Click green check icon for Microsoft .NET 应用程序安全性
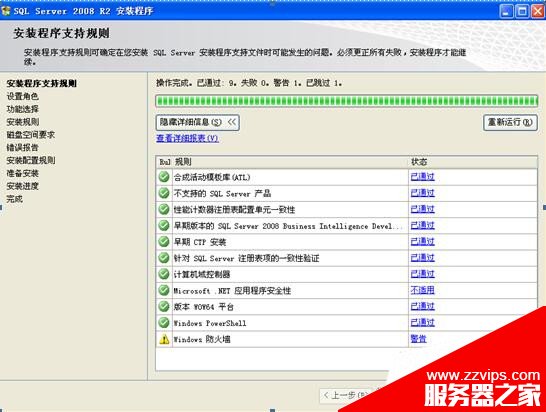 pyautogui.click(x=164, y=290)
